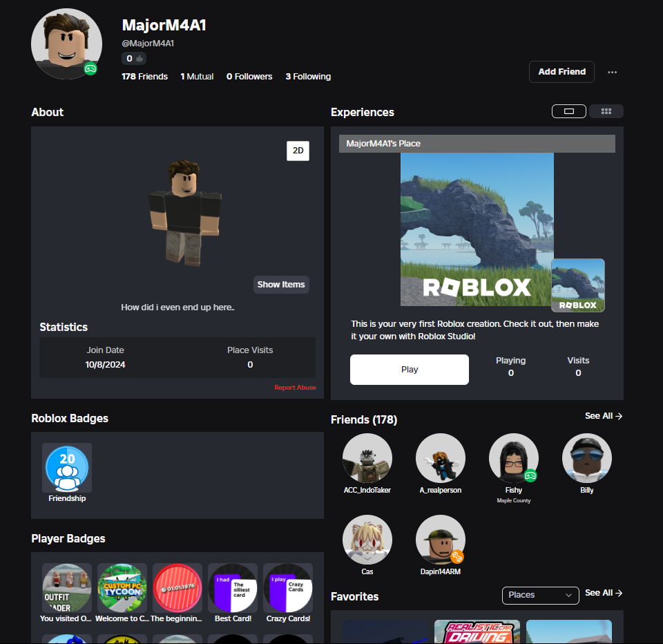Click the 'Statistics' heading
This screenshot has height=644, width=663.
coord(64,327)
